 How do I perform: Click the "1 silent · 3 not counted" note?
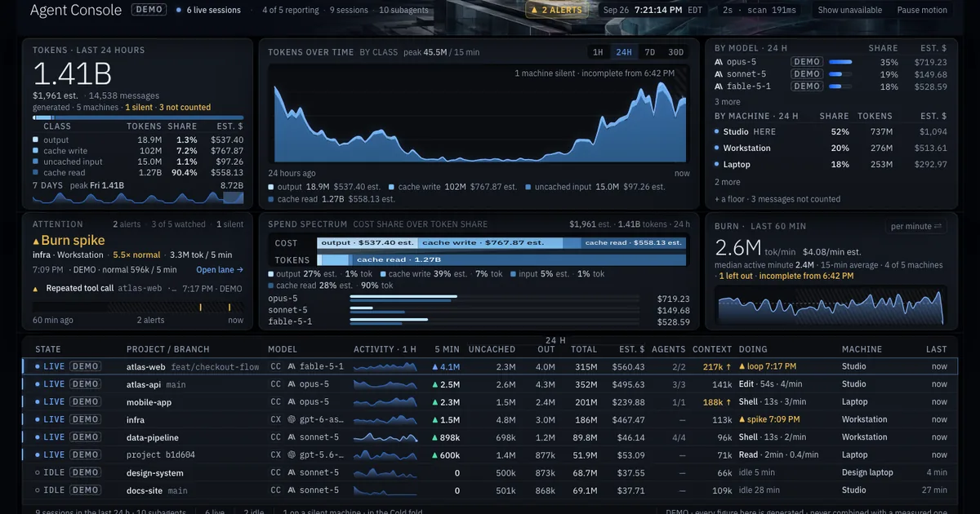click(168, 107)
